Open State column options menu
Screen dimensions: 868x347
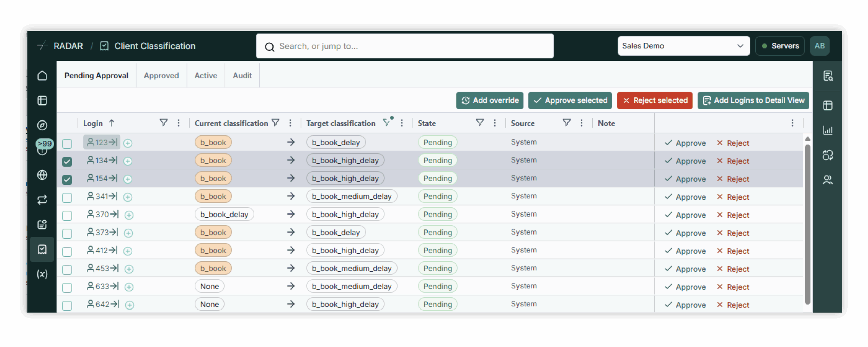(x=495, y=123)
